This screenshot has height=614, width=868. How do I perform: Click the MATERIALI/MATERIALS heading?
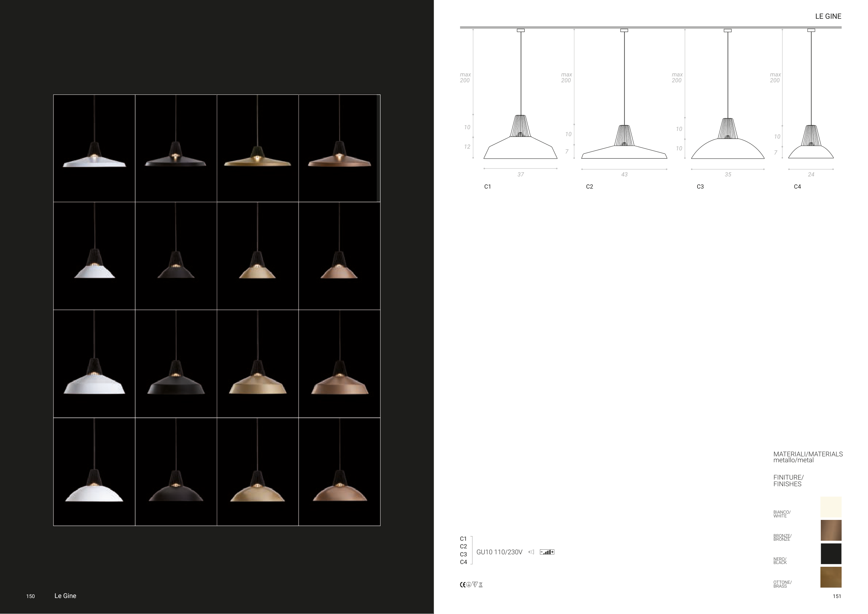click(808, 454)
